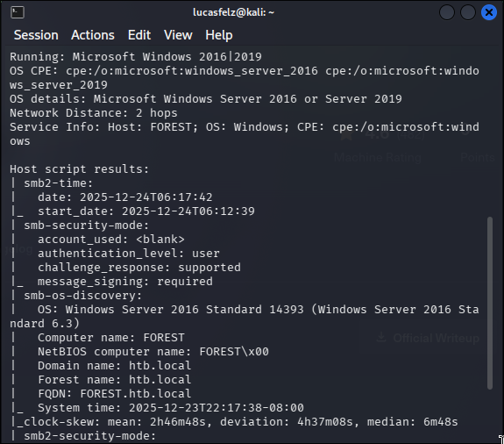Click the Computer name FOREST line
This screenshot has width=504, height=444.
tap(111, 338)
